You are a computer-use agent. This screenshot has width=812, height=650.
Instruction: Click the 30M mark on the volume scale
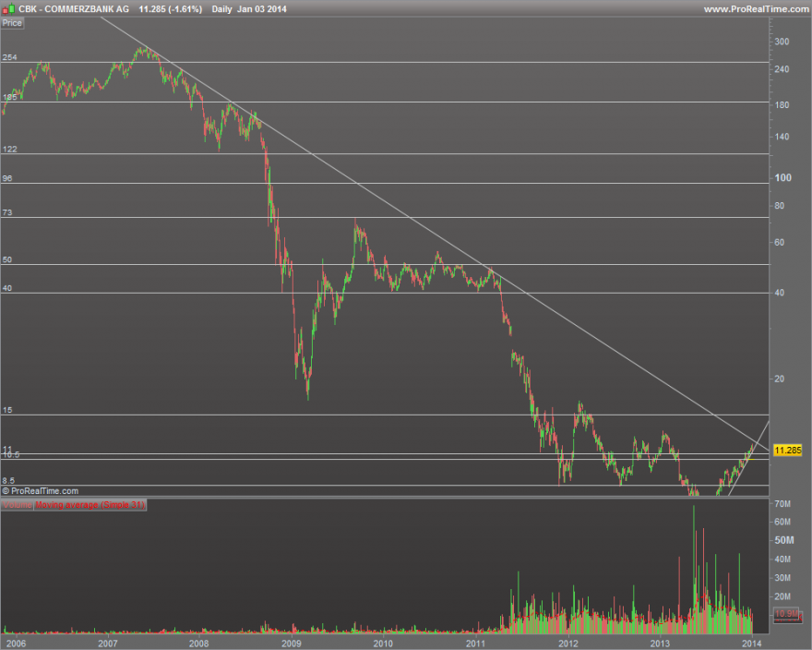click(782, 578)
